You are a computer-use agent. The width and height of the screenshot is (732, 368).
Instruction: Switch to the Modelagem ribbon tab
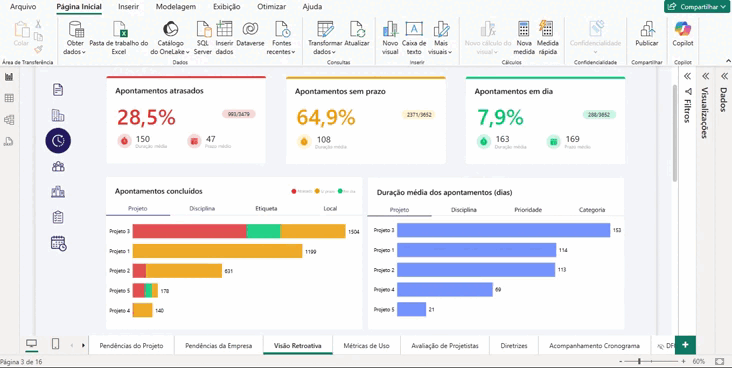tap(176, 7)
